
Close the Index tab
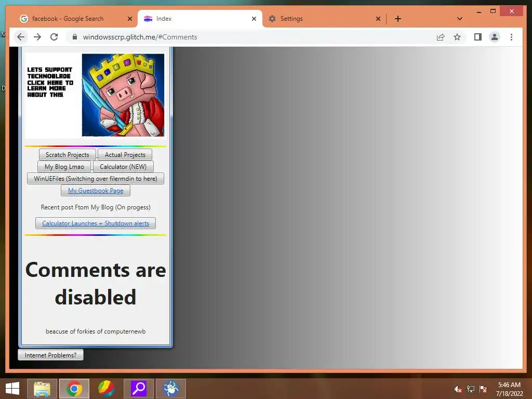pos(254,19)
